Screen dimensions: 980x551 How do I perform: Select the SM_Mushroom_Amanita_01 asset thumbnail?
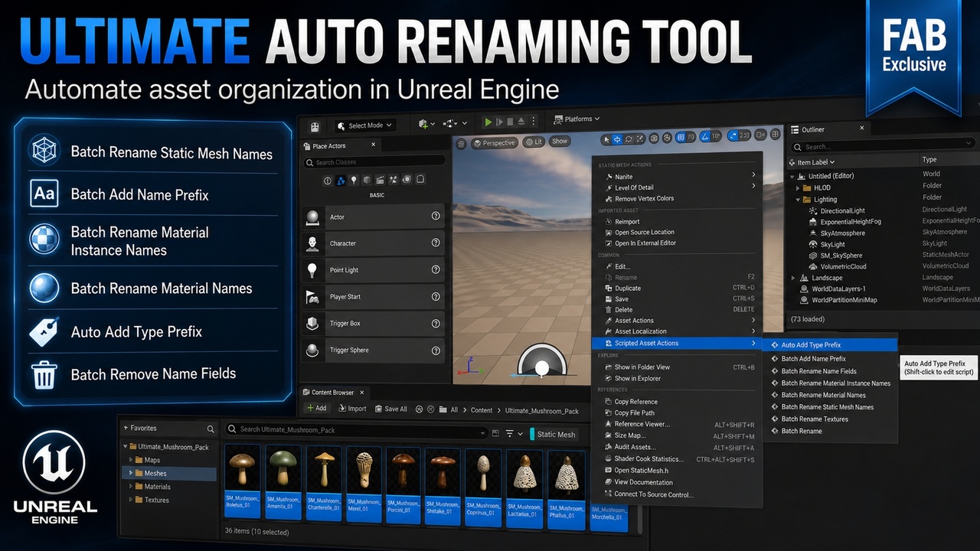[283, 484]
